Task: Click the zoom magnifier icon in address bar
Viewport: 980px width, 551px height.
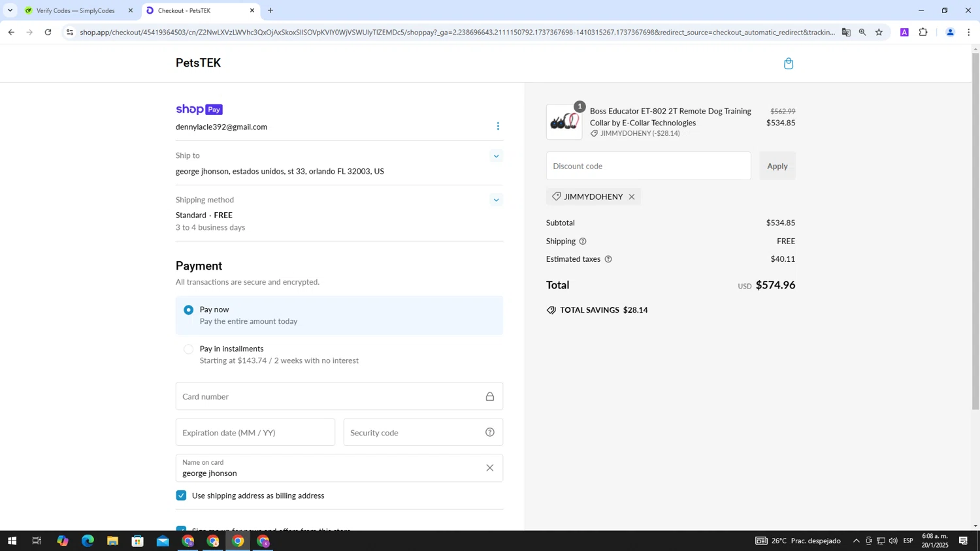Action: point(862,32)
